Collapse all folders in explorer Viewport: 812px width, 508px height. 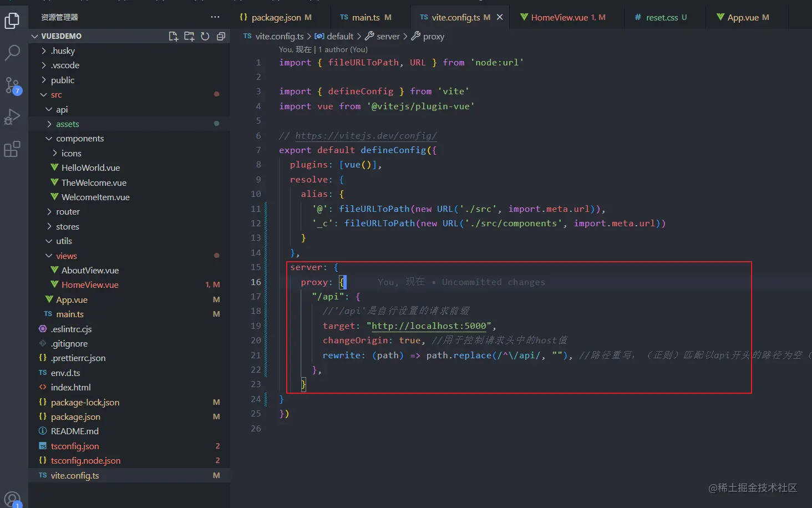pyautogui.click(x=221, y=36)
